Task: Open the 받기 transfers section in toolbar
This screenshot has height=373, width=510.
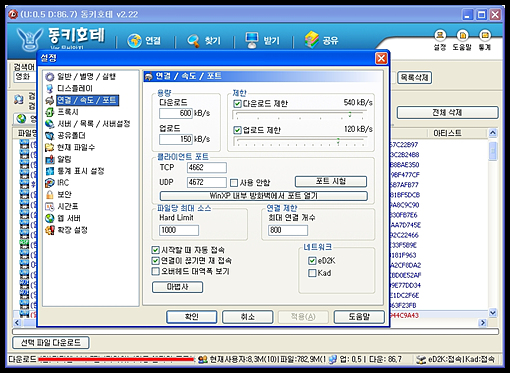Action: click(262, 40)
